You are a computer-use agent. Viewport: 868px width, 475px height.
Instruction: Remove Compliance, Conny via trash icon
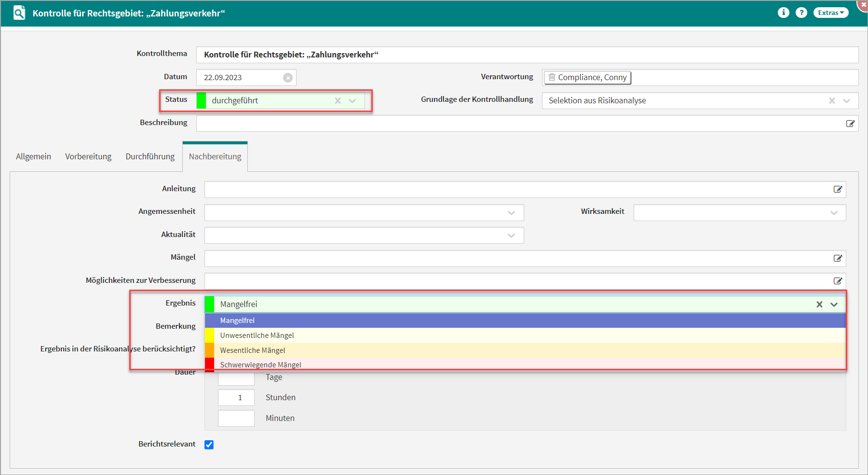pos(552,77)
